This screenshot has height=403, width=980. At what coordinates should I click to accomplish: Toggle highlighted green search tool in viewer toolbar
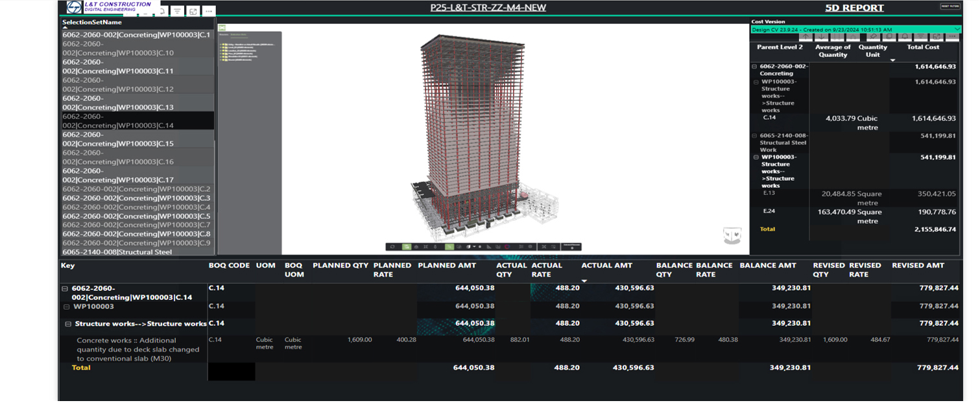[449, 247]
